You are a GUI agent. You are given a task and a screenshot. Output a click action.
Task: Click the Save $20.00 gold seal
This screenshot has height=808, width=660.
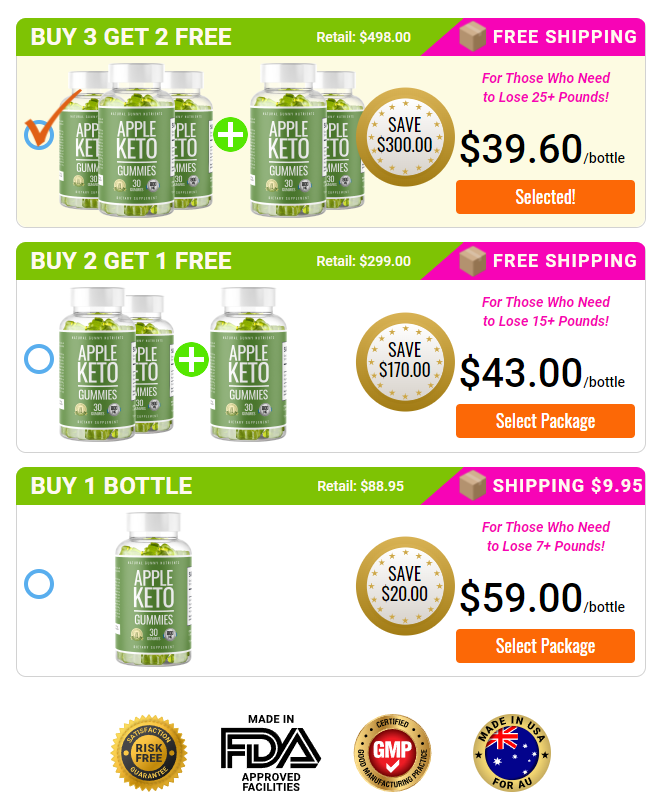pyautogui.click(x=405, y=586)
